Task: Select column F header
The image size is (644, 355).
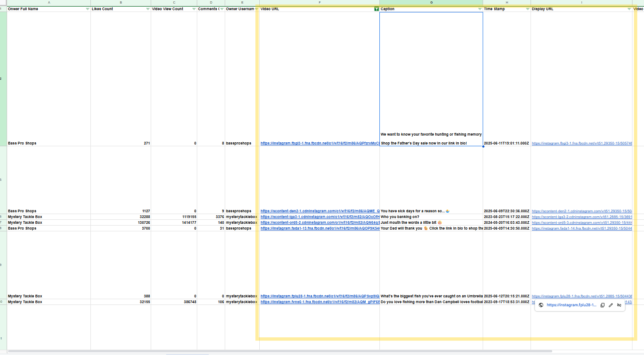Action: pyautogui.click(x=320, y=3)
